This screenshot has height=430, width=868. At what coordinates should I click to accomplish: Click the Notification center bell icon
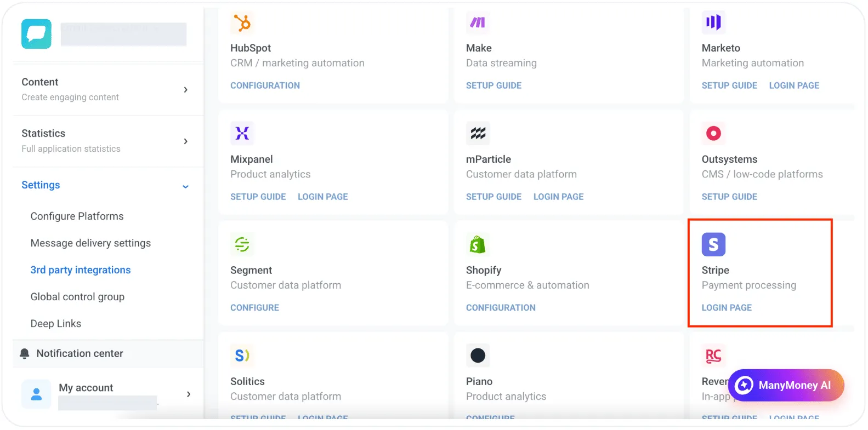(x=24, y=354)
